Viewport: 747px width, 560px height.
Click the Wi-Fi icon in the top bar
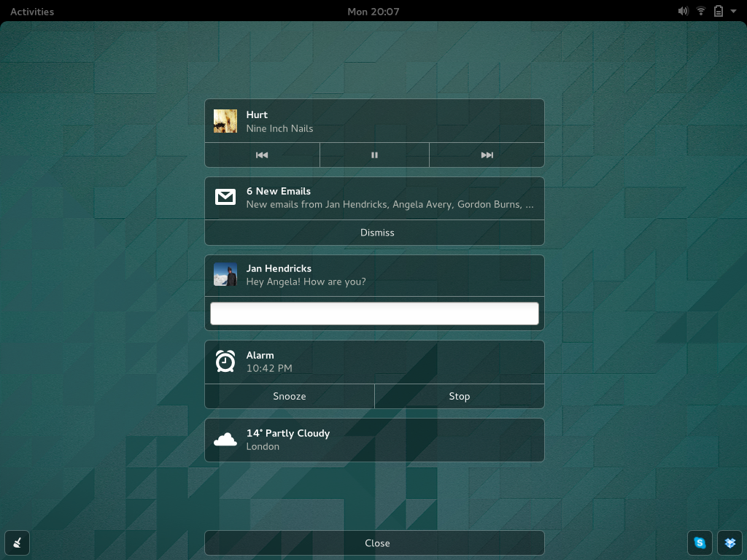(x=700, y=11)
